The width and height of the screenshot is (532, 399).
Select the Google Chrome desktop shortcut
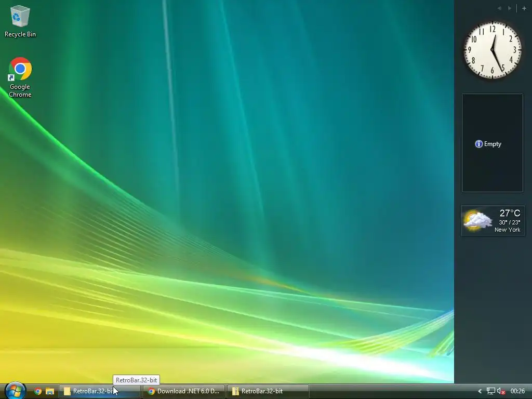coord(20,77)
